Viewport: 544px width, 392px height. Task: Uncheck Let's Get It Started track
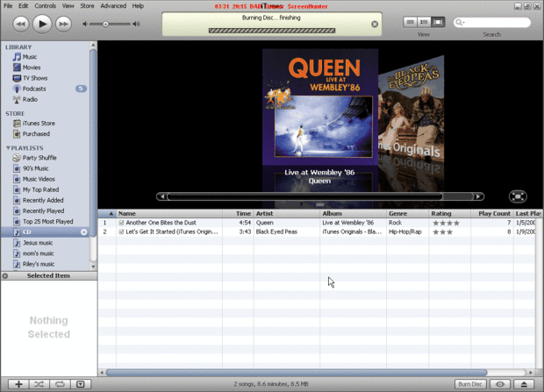[121, 232]
